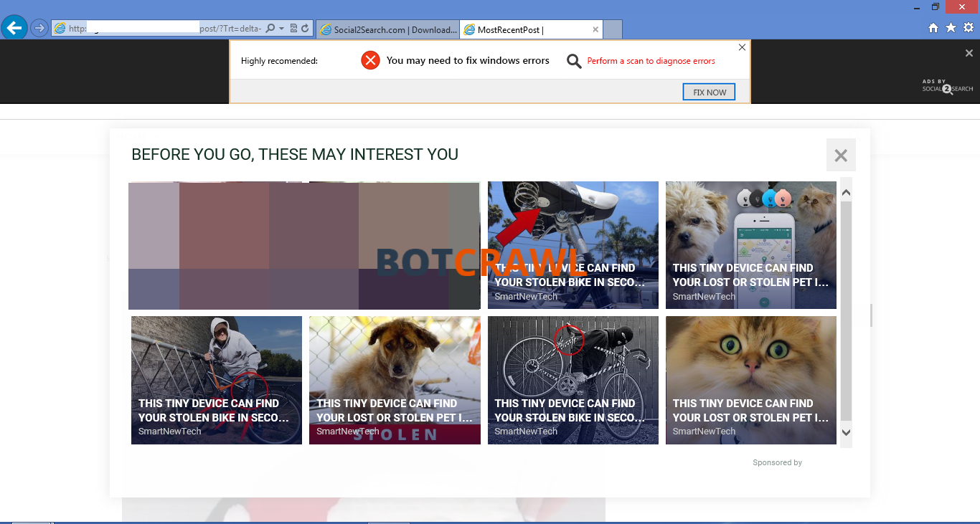Screen dimensions: 980x524
Task: Close the MostRecentPost tab
Action: click(595, 29)
